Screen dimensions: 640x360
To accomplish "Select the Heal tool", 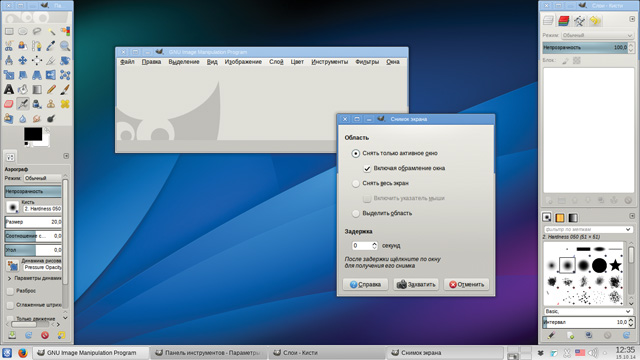I will coord(65,104).
